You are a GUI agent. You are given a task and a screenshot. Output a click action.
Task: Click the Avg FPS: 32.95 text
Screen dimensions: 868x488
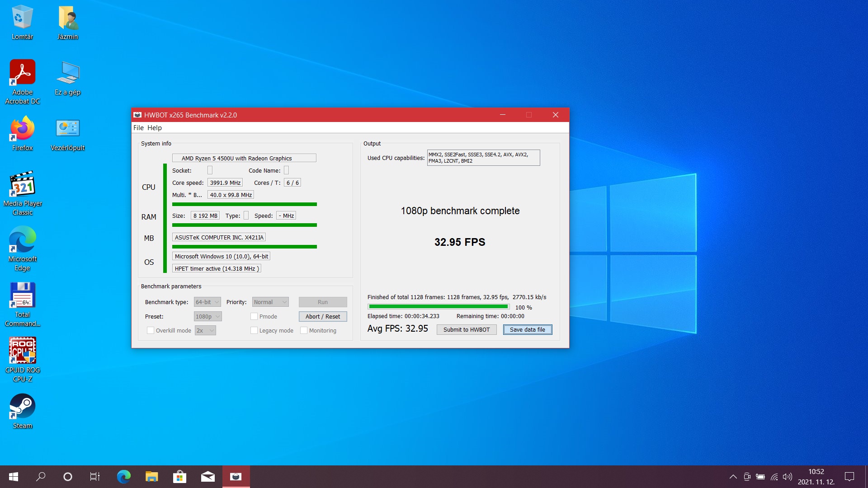(x=397, y=328)
